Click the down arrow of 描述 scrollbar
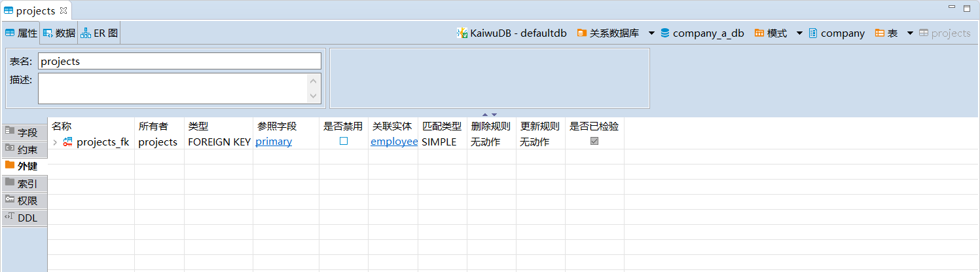 [x=314, y=96]
